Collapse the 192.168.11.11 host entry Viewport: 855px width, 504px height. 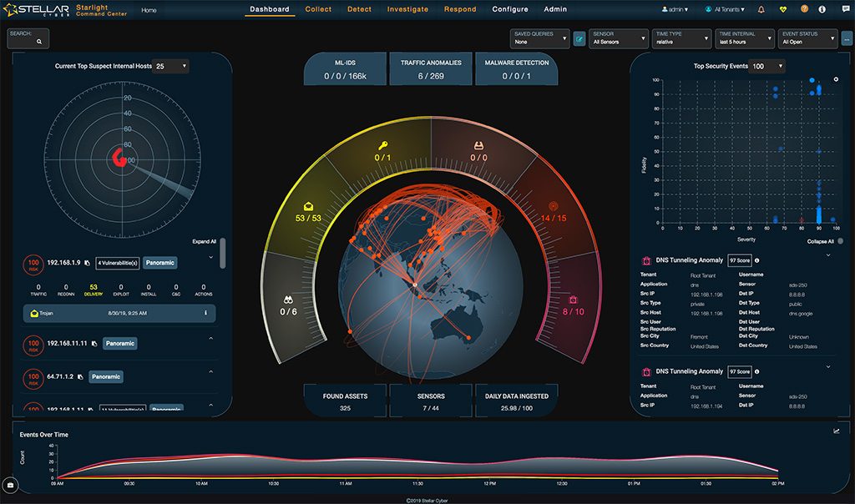pyautogui.click(x=210, y=338)
